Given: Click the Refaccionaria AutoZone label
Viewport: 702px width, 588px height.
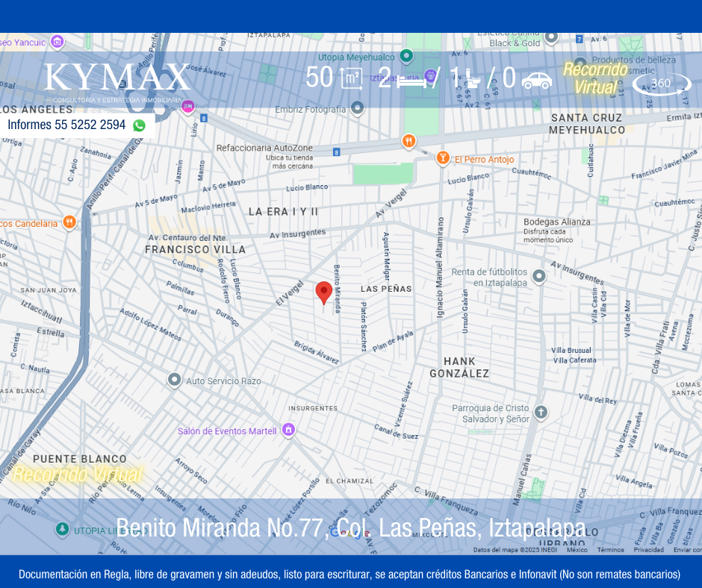Looking at the screenshot, I should point(264,148).
